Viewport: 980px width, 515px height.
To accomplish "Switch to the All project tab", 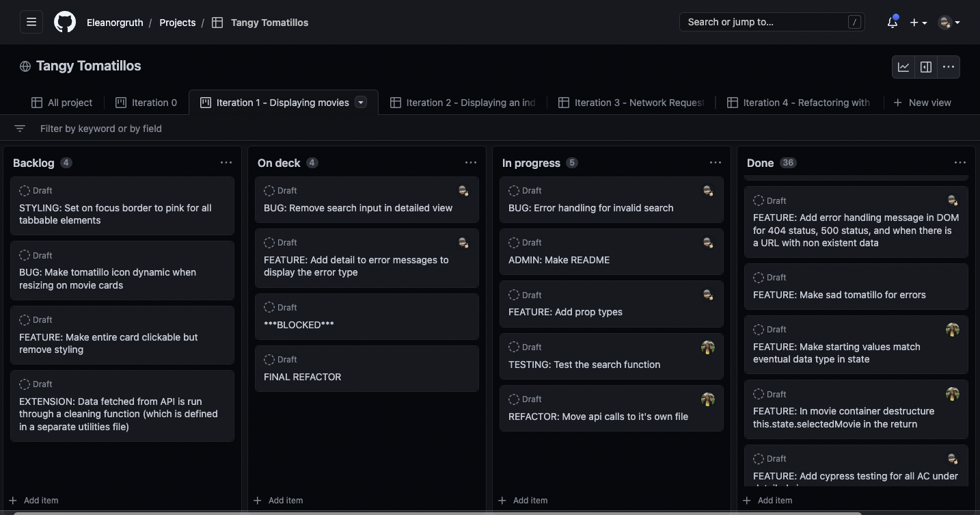I will (x=62, y=103).
